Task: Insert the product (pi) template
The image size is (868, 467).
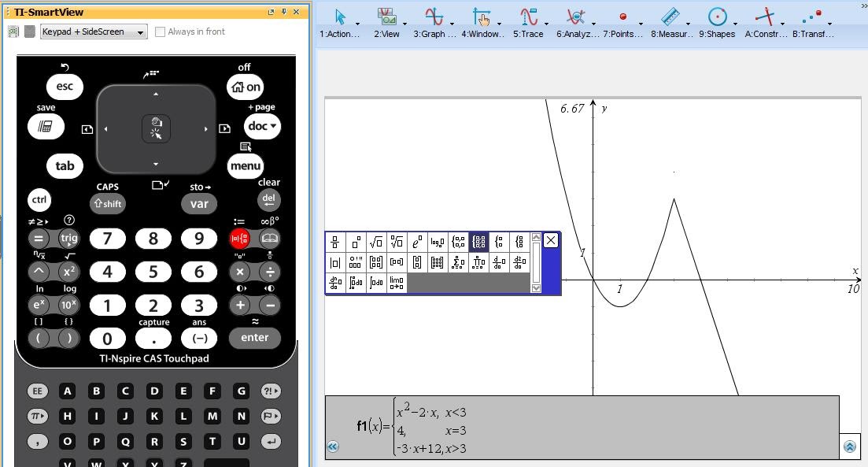Action: (x=478, y=262)
